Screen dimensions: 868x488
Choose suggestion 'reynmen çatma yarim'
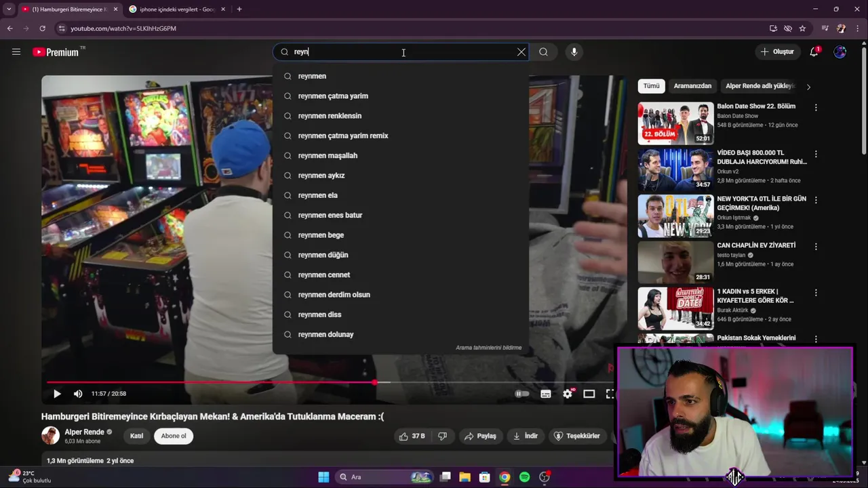400,96
